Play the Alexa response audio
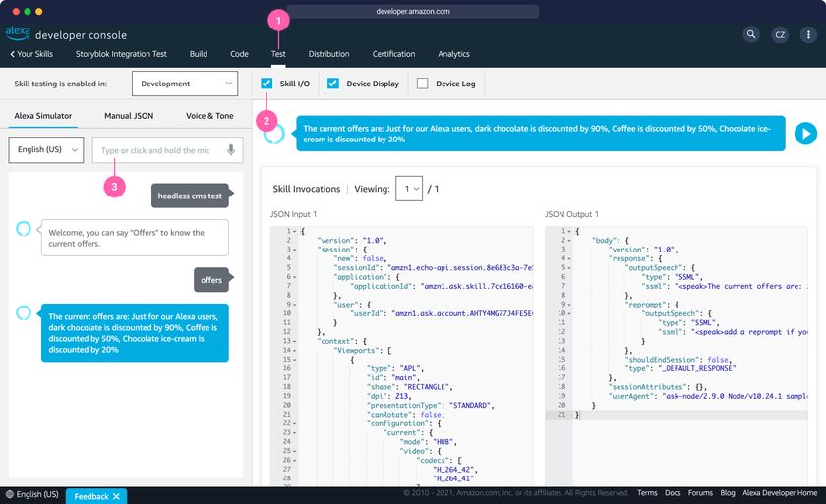This screenshot has height=504, width=826. tap(805, 134)
